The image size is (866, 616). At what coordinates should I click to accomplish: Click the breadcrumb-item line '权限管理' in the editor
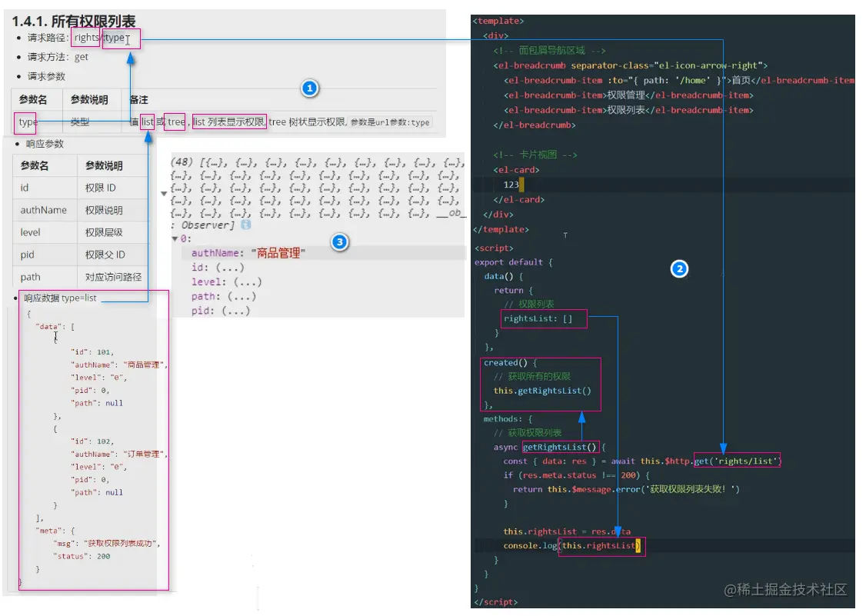point(628,95)
